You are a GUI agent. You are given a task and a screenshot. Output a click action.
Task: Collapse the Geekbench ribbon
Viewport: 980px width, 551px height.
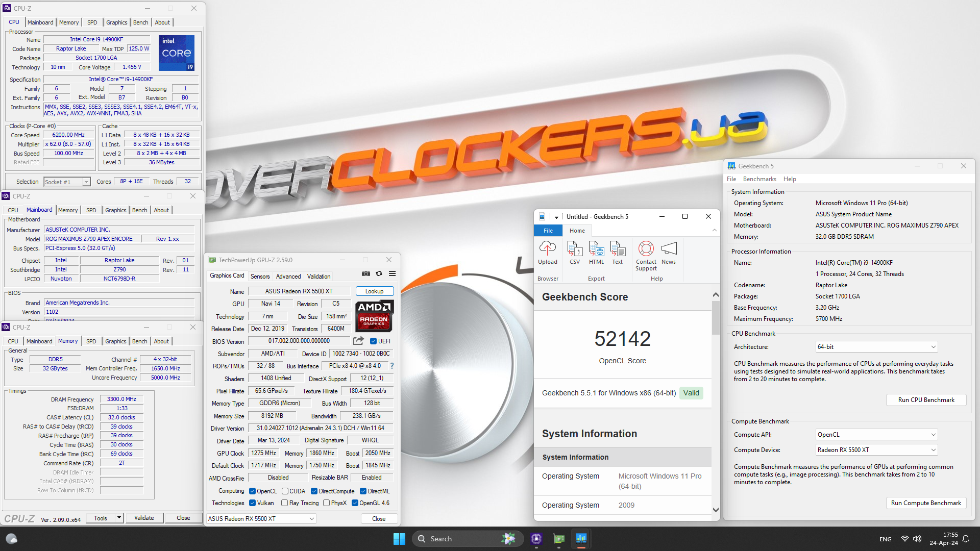[715, 231]
